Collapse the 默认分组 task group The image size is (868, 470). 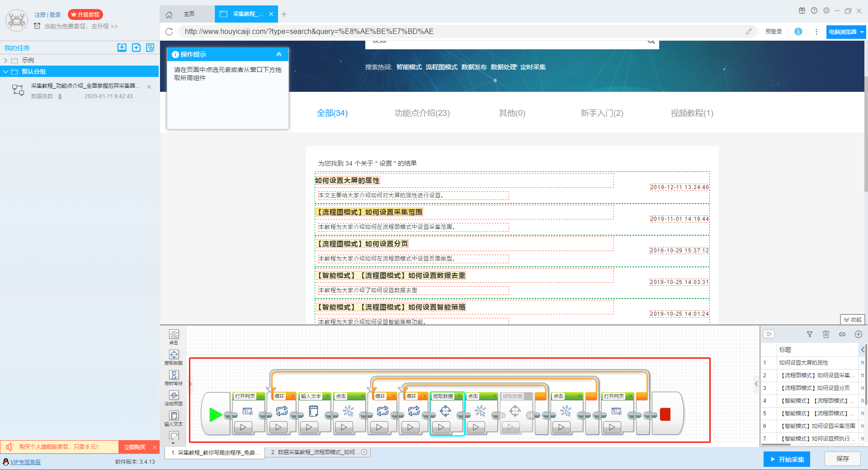click(5, 71)
